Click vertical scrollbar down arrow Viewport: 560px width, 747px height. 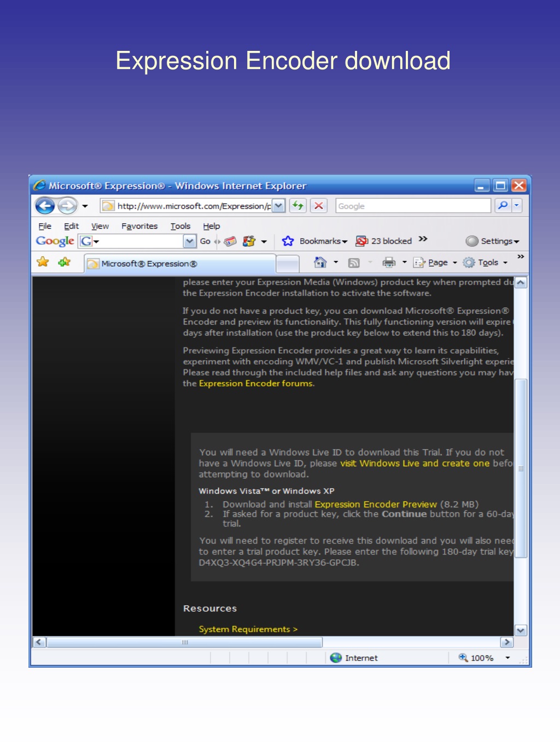click(x=521, y=630)
